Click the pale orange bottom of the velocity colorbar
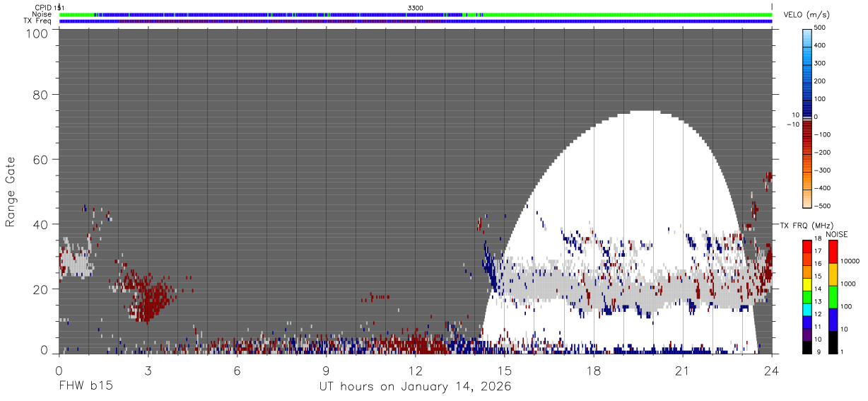868x401 pixels. pos(807,198)
